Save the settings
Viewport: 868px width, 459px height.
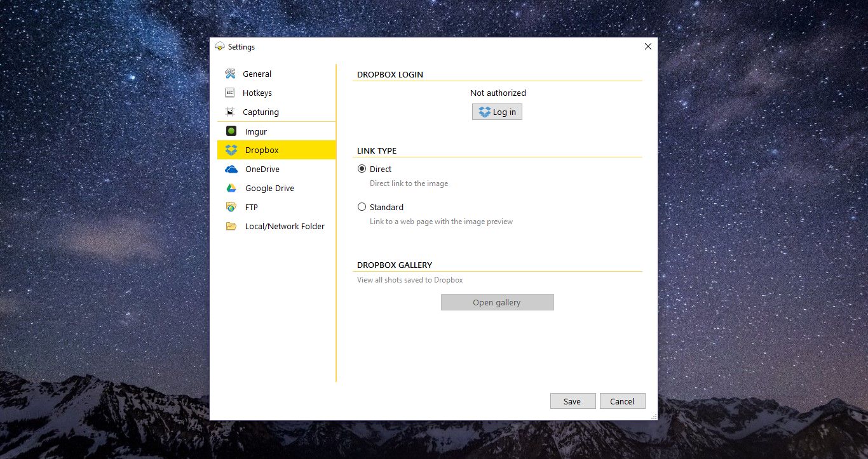pos(573,401)
